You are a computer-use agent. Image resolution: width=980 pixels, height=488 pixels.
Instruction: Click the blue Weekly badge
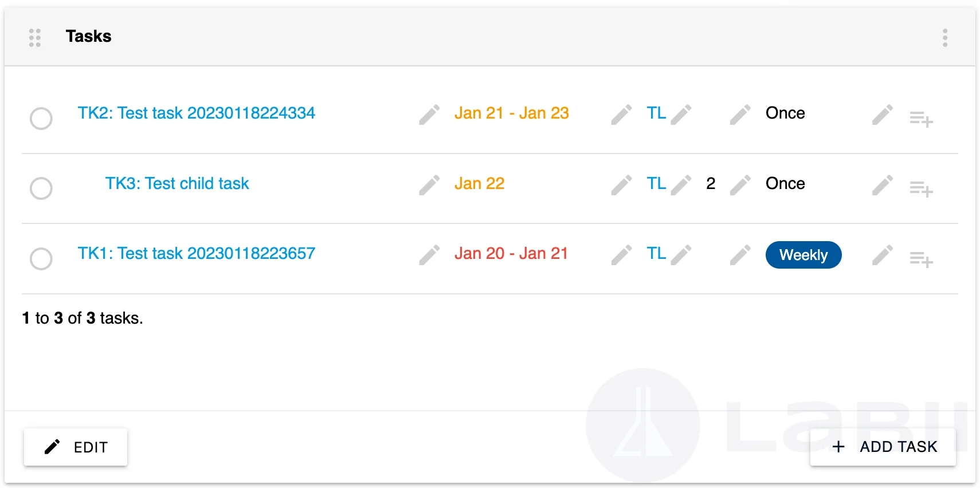coord(803,255)
